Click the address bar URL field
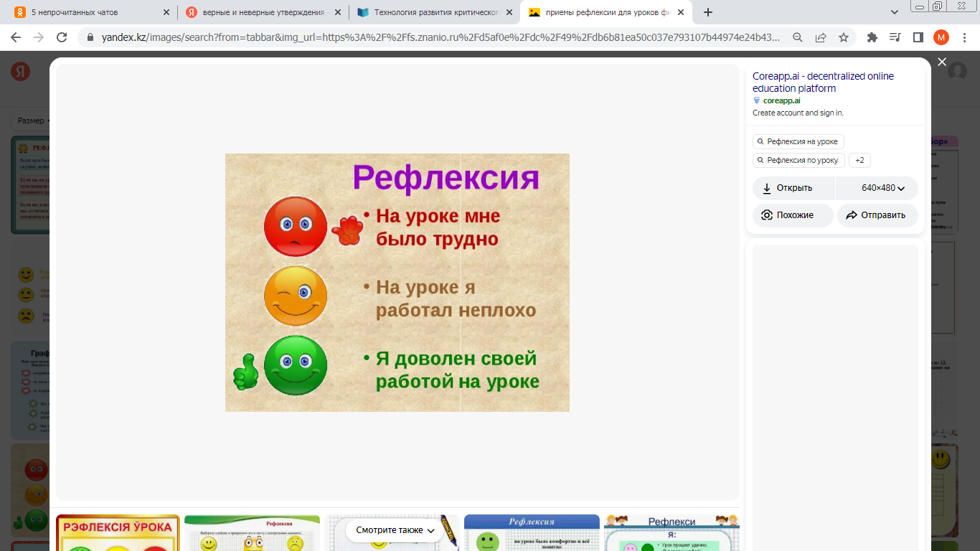The width and height of the screenshot is (980, 551). pyautogui.click(x=441, y=37)
